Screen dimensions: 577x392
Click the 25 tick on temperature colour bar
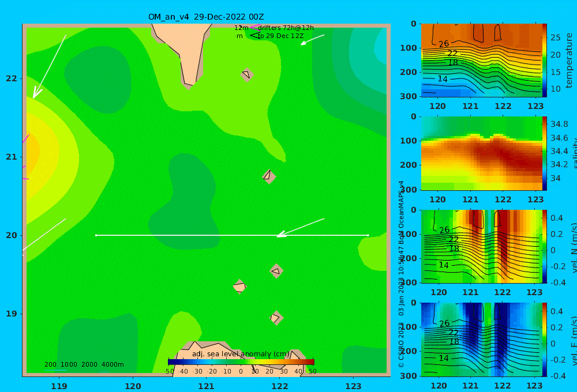(556, 37)
